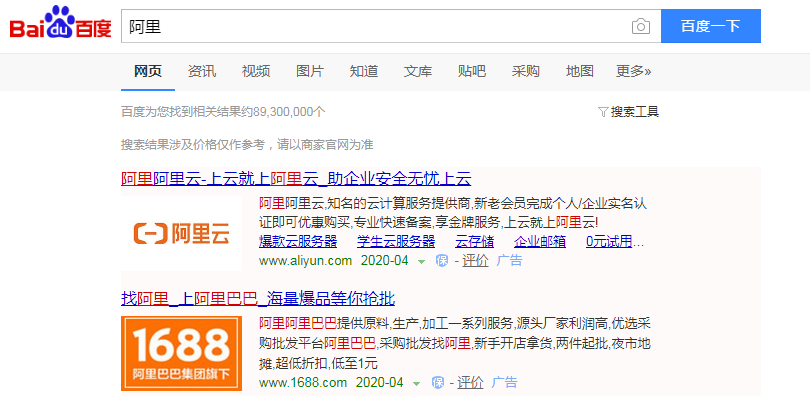Open the 找阿里_上阿里巴巴 result title

click(258, 298)
